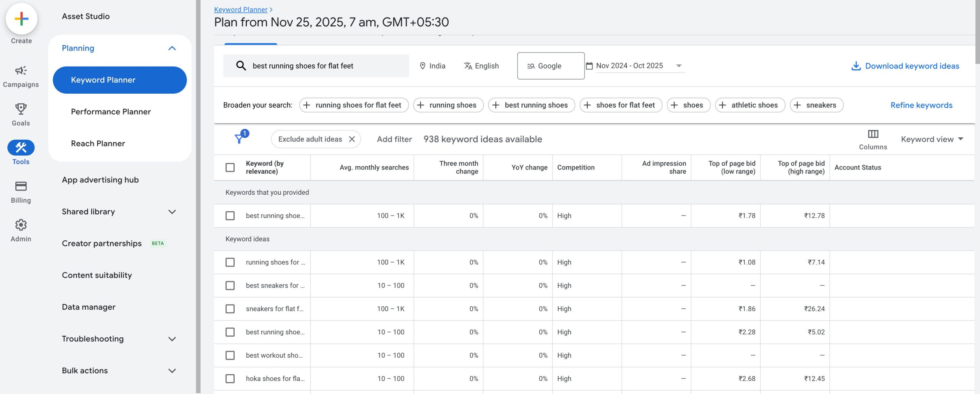Select Reach Planner from Planning menu
The image size is (980, 394).
(98, 143)
